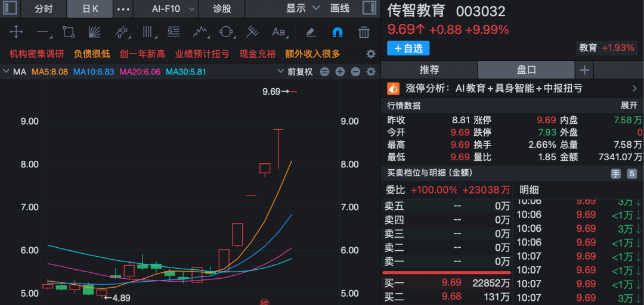Open the MA indicator settings gear
This screenshot has height=305, width=644.
(x=371, y=72)
